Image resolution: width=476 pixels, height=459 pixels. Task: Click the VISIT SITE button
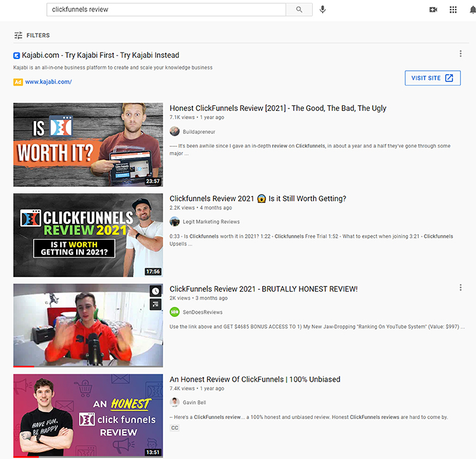point(433,78)
